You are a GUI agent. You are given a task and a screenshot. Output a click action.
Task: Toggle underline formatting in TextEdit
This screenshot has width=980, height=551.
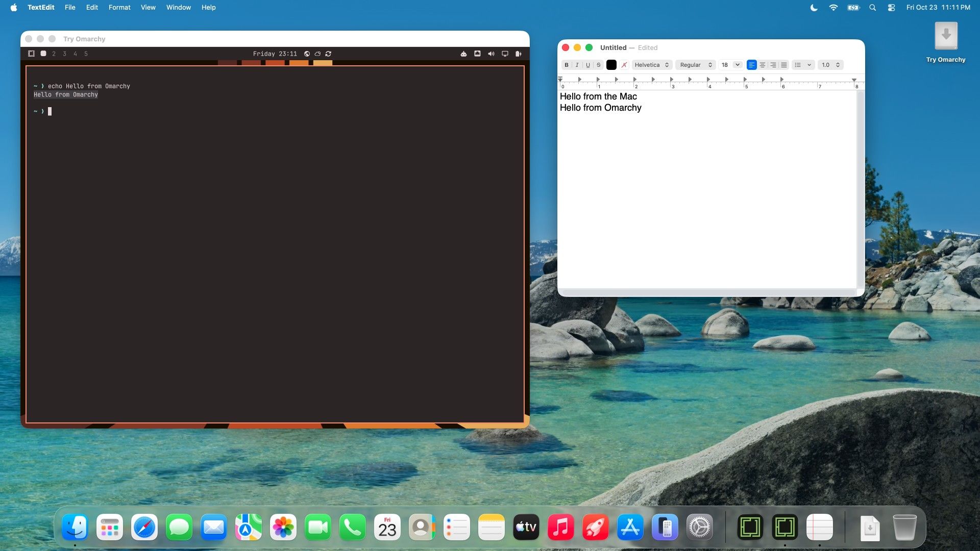(588, 65)
